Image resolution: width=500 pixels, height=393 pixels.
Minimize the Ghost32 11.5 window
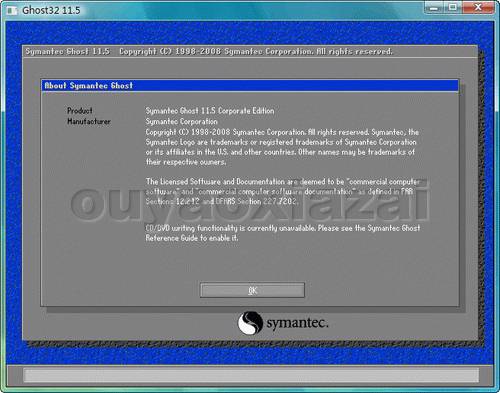click(x=434, y=7)
